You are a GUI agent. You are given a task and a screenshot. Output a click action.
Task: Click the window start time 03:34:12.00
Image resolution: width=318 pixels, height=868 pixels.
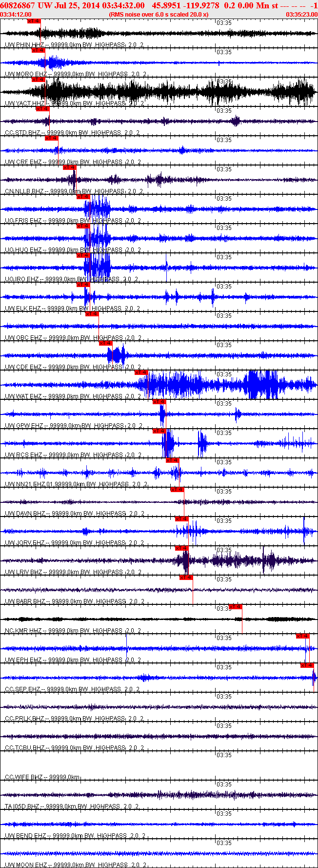(16, 15)
